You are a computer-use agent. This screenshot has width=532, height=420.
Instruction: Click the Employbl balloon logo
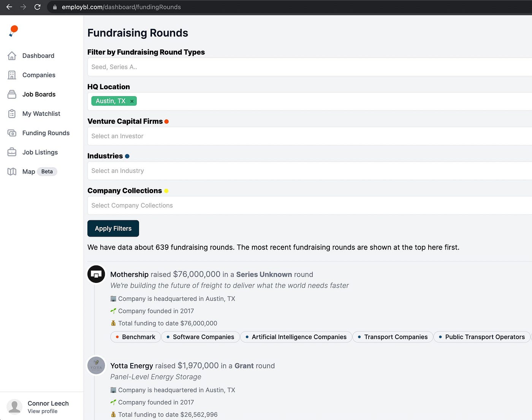13,31
